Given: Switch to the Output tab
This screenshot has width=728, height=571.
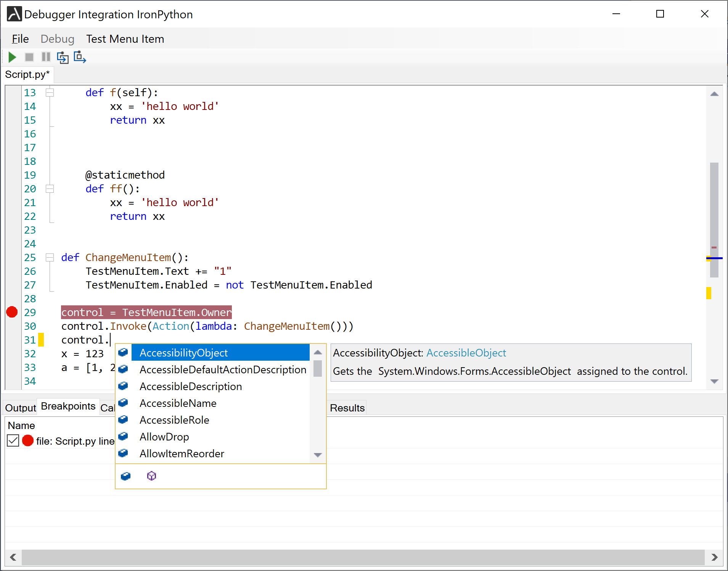Looking at the screenshot, I should tap(20, 407).
